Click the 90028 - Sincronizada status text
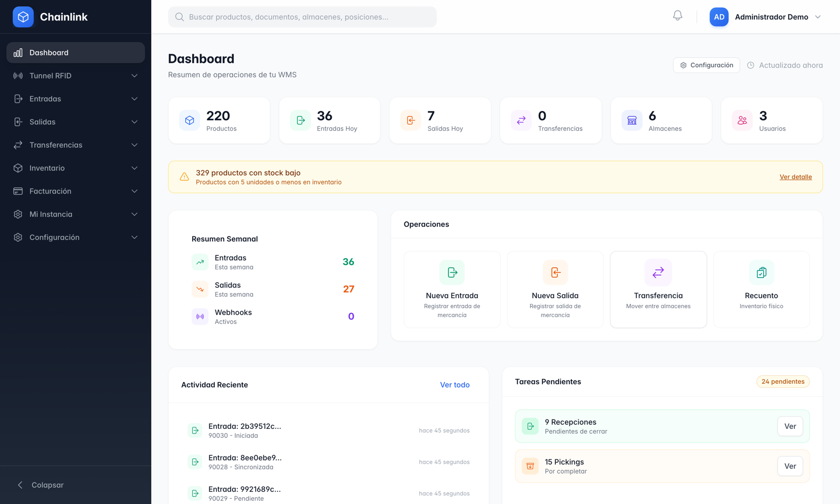The height and width of the screenshot is (504, 840). [241, 467]
